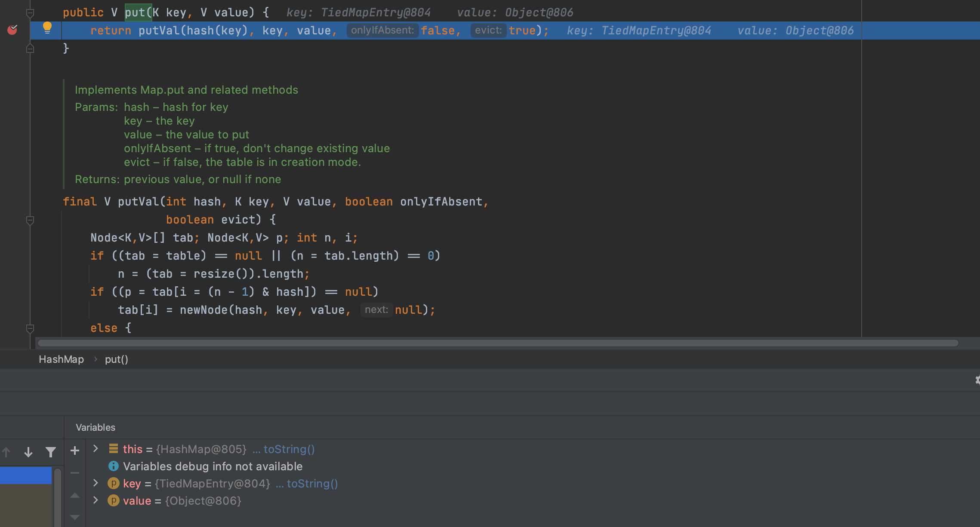Select the HashMap breadcrumb item

pyautogui.click(x=61, y=359)
